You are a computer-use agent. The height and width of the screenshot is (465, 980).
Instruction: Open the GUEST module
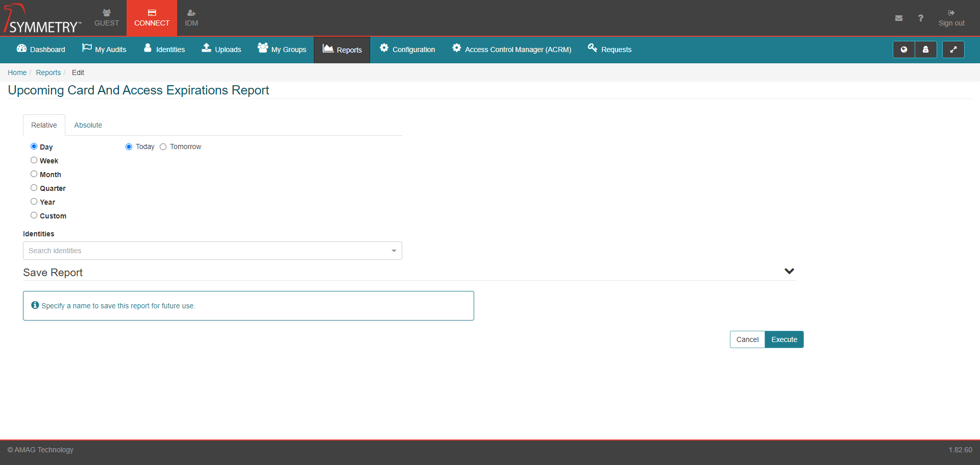pos(106,18)
